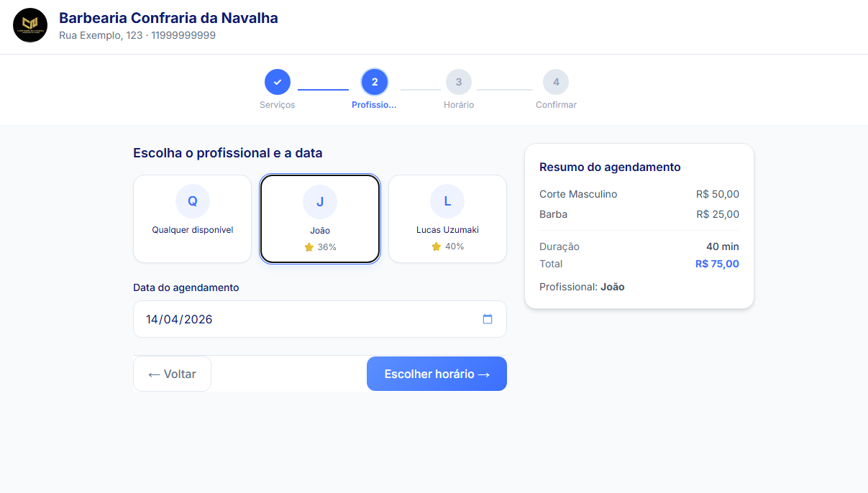This screenshot has height=493, width=868.
Task: Click Lucas Uzumaki's star rating icon
Action: pos(437,247)
